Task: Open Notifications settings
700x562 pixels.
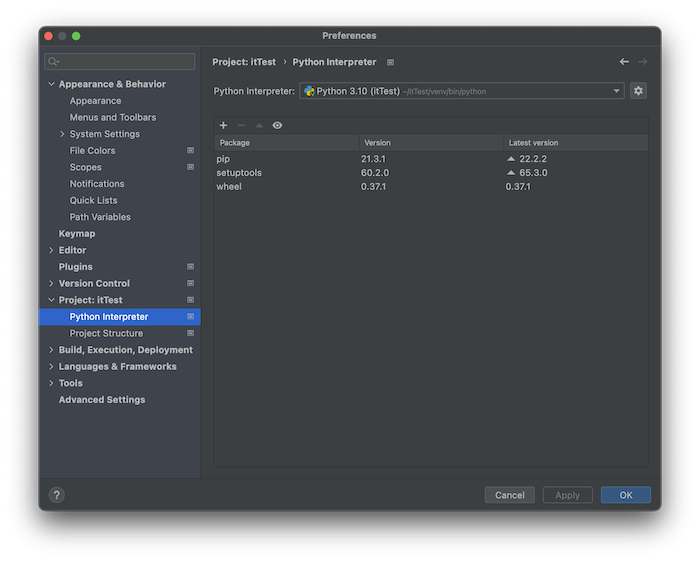Action: pos(97,183)
